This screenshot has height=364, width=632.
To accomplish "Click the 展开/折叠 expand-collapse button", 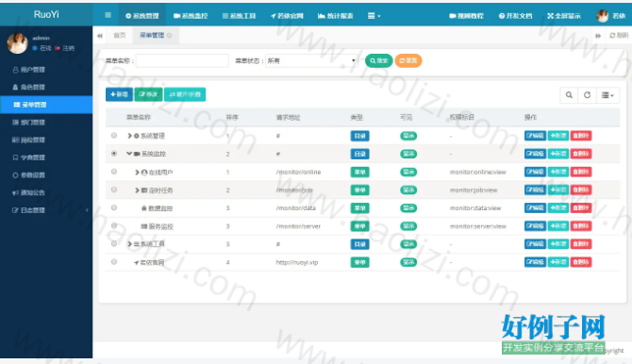I will click(185, 94).
